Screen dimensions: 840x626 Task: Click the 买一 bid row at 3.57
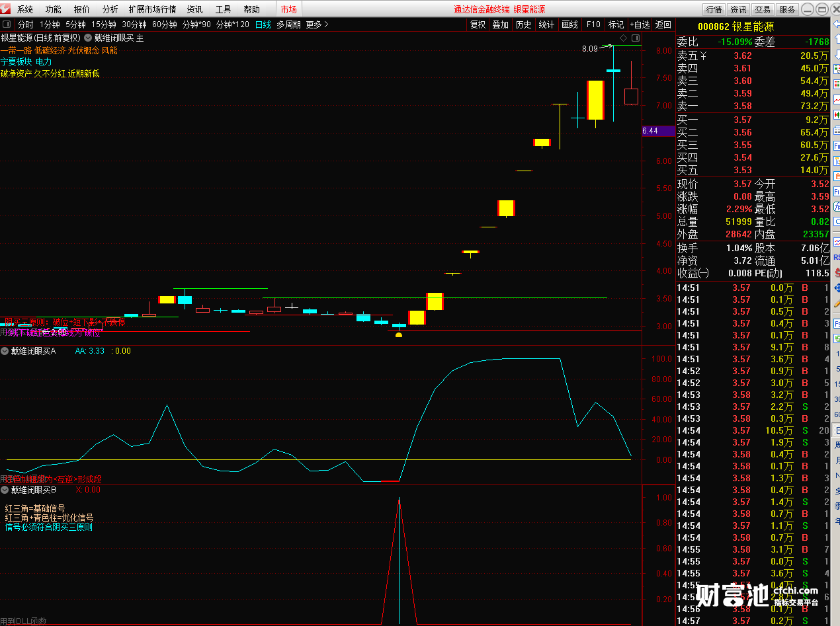click(753, 120)
